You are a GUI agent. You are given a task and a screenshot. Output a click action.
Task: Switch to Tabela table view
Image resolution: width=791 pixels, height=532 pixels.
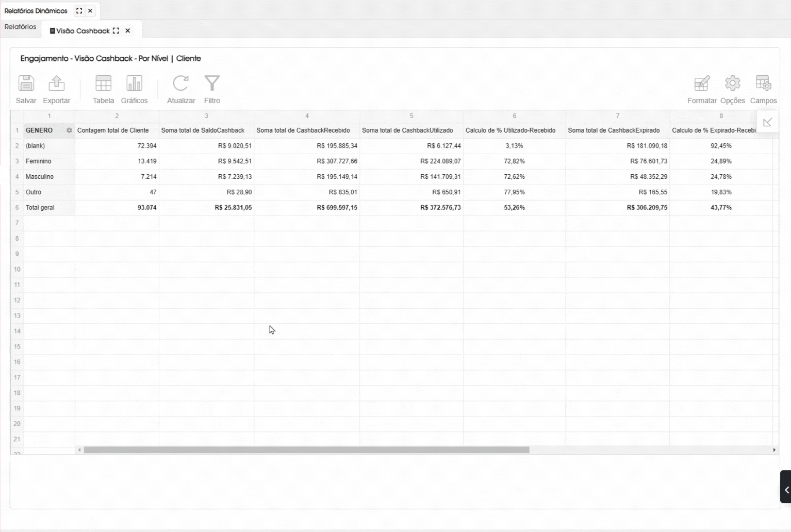[x=103, y=84]
